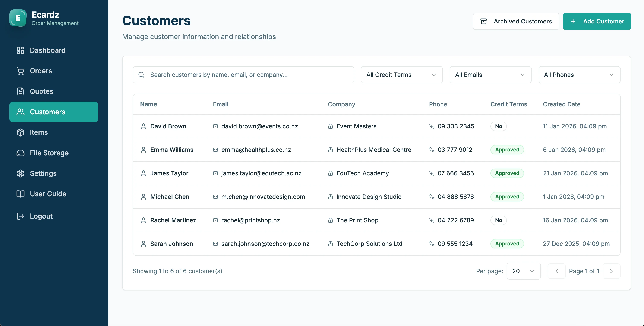Click the Logout arrow icon

pos(20,216)
